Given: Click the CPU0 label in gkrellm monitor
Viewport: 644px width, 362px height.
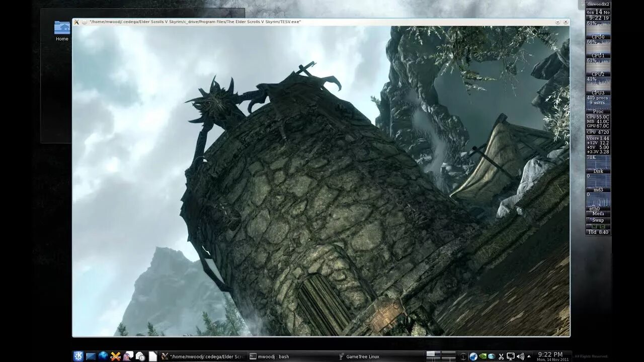Looking at the screenshot, I should (x=598, y=37).
